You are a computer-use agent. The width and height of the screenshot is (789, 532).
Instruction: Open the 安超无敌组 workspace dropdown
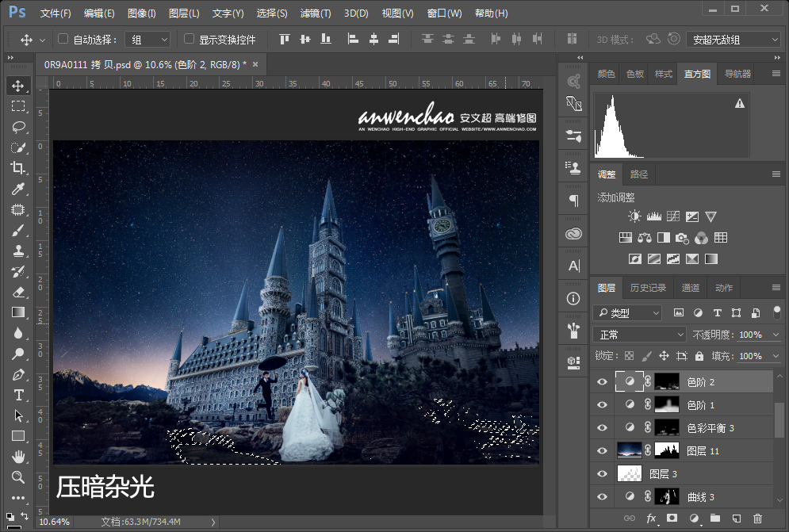[x=733, y=40]
